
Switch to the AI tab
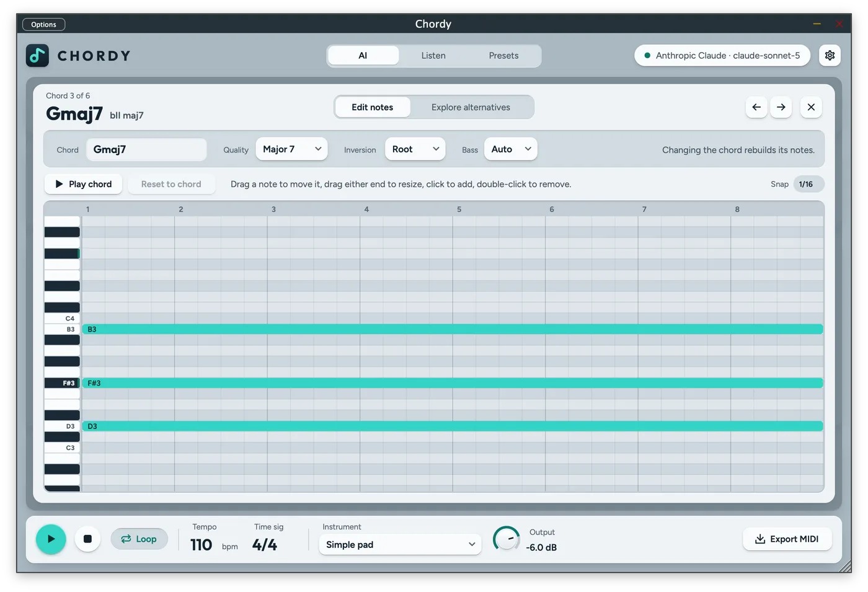click(363, 55)
